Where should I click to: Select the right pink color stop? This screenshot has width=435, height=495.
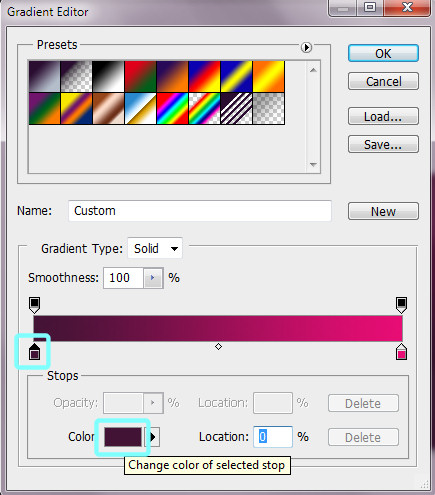401,352
